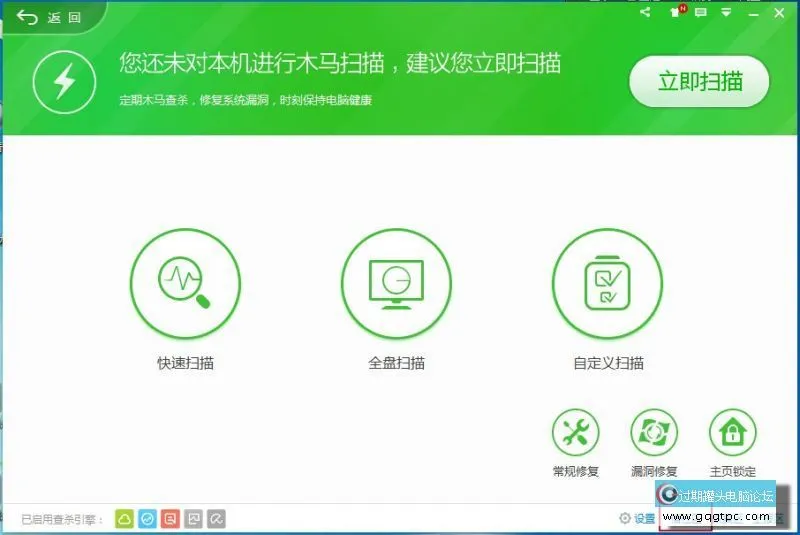Start the scan with 立即扫描
The height and width of the screenshot is (535, 800).
[x=699, y=82]
